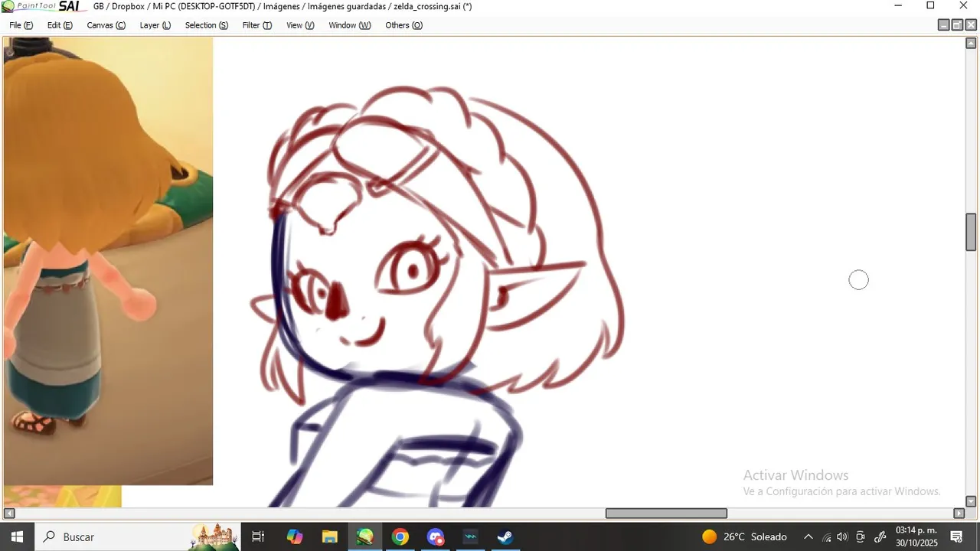980x551 pixels.
Task: Open the Layer menu
Action: [155, 25]
